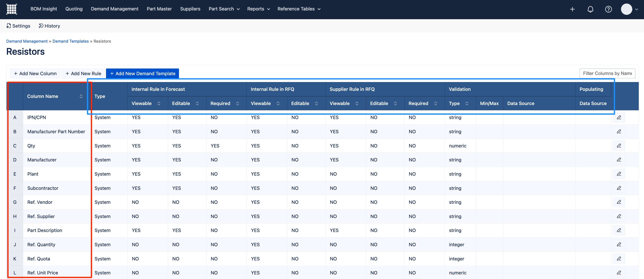Click edit pencil for Ref. Quota
Screen dimensions: 644x279
coord(619,259)
